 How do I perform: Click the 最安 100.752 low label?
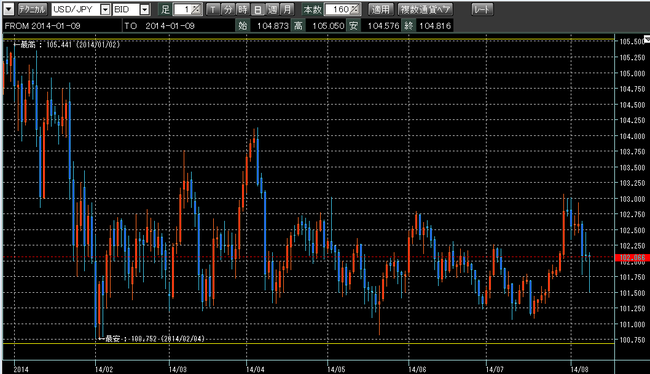pos(151,339)
